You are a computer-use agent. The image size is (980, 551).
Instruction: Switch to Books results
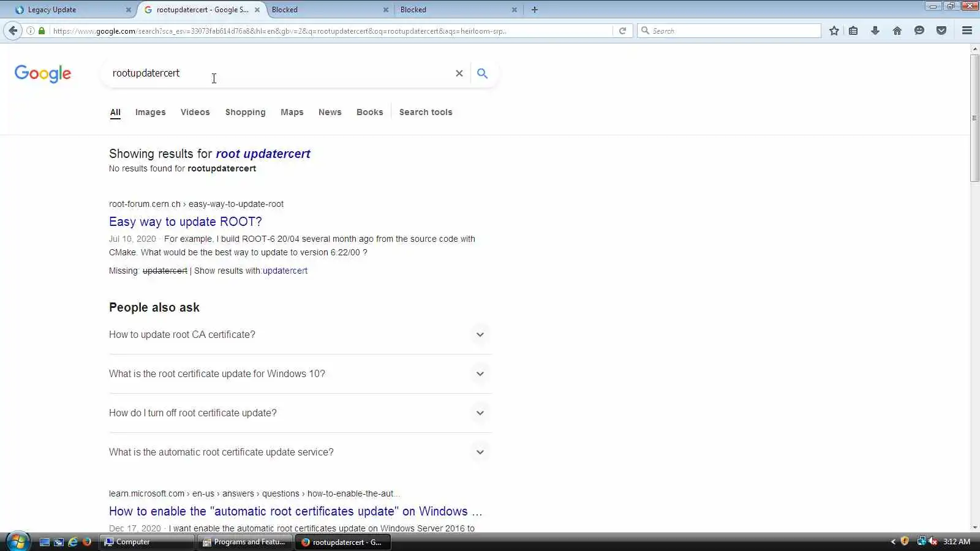pos(370,113)
